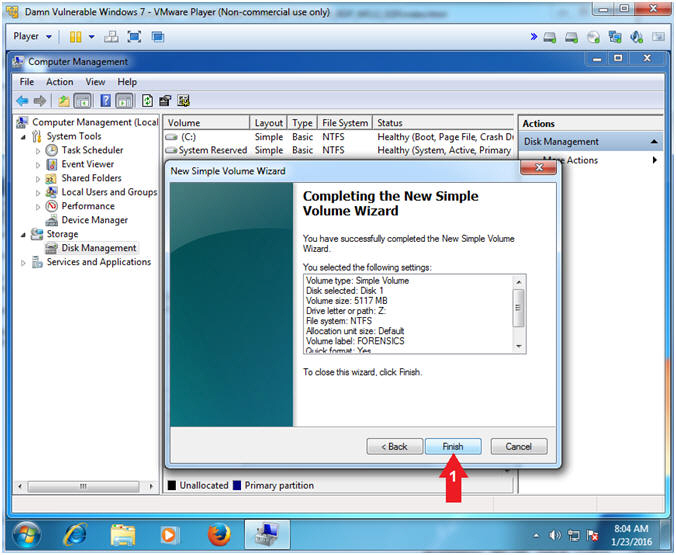Click the forward arrow toolbar icon
The width and height of the screenshot is (676, 555).
[40, 101]
